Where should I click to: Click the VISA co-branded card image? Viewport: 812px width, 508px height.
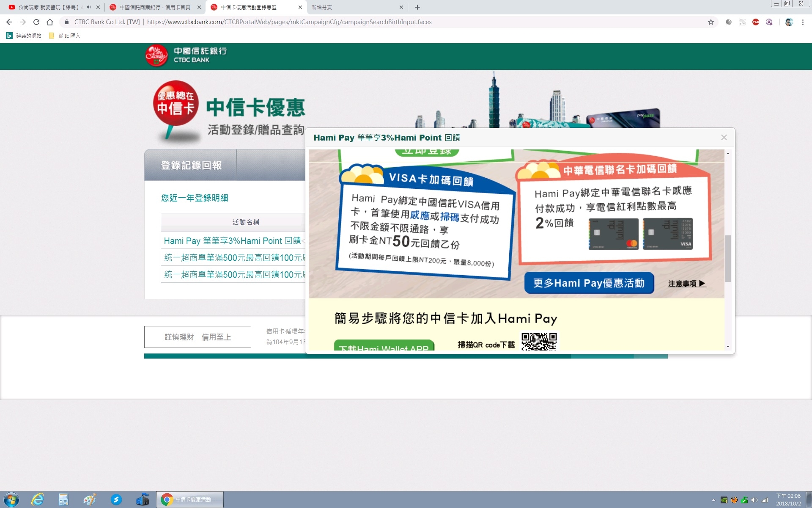pos(668,234)
